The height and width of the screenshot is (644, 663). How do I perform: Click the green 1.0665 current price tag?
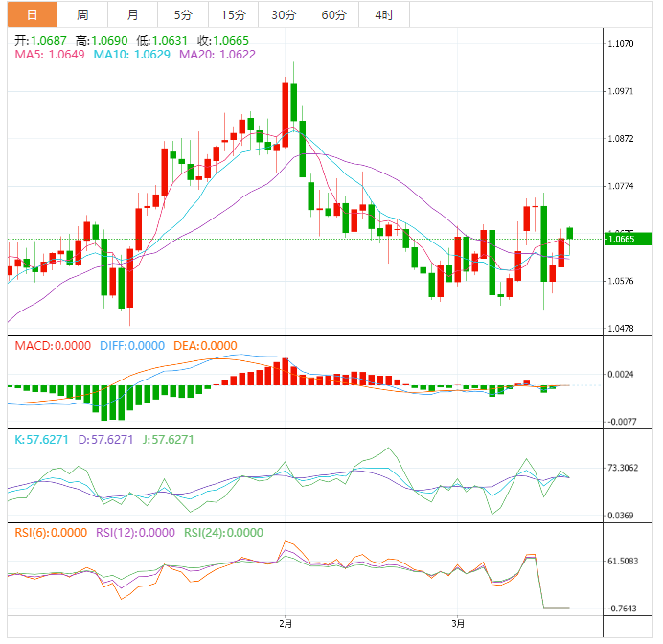(x=628, y=240)
